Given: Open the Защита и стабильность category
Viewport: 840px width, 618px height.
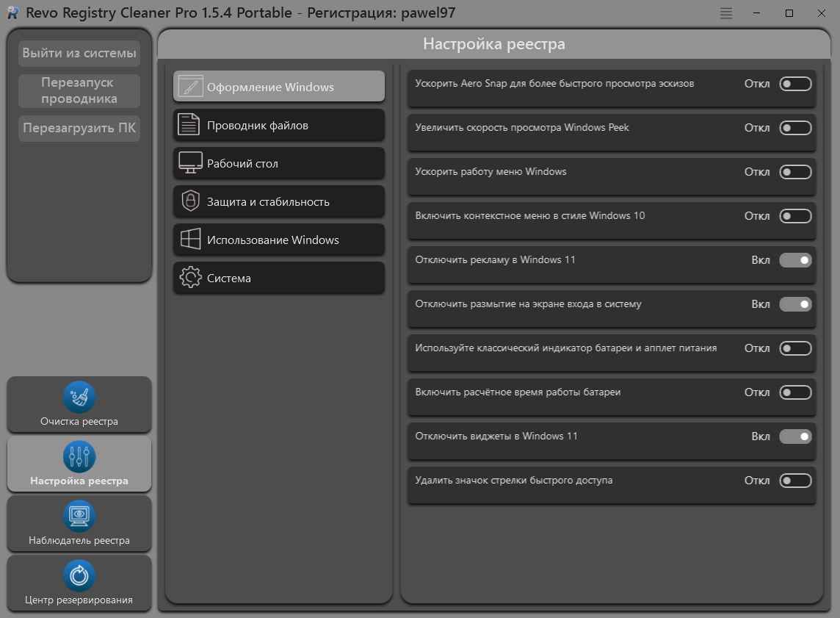Looking at the screenshot, I should coord(278,201).
